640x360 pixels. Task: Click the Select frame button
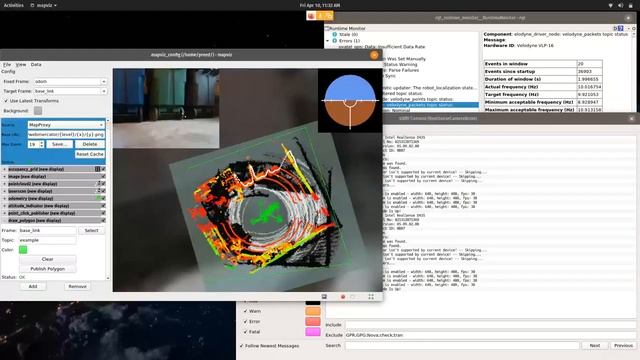(x=91, y=231)
